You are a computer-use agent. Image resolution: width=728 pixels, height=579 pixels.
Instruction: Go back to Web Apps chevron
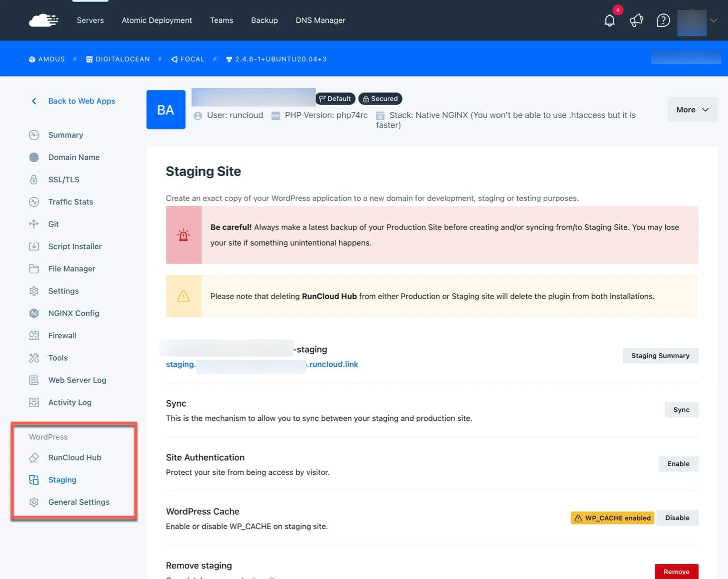(x=34, y=101)
